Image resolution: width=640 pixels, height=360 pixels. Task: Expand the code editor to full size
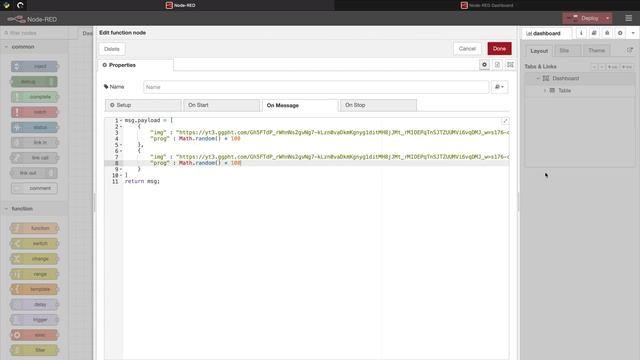[505, 121]
